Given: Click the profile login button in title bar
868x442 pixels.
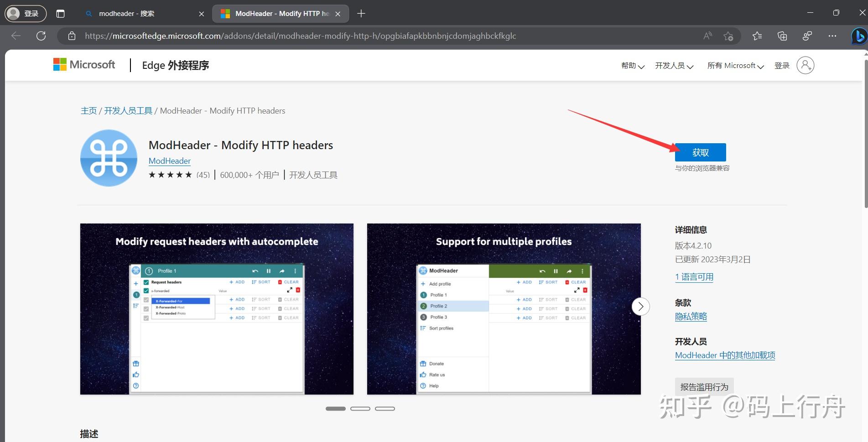Looking at the screenshot, I should (26, 13).
